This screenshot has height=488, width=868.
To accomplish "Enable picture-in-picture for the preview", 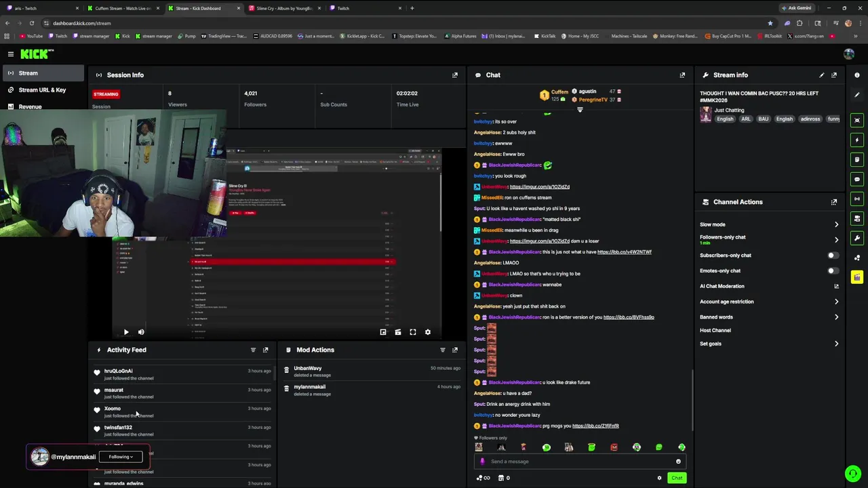I will click(x=383, y=332).
